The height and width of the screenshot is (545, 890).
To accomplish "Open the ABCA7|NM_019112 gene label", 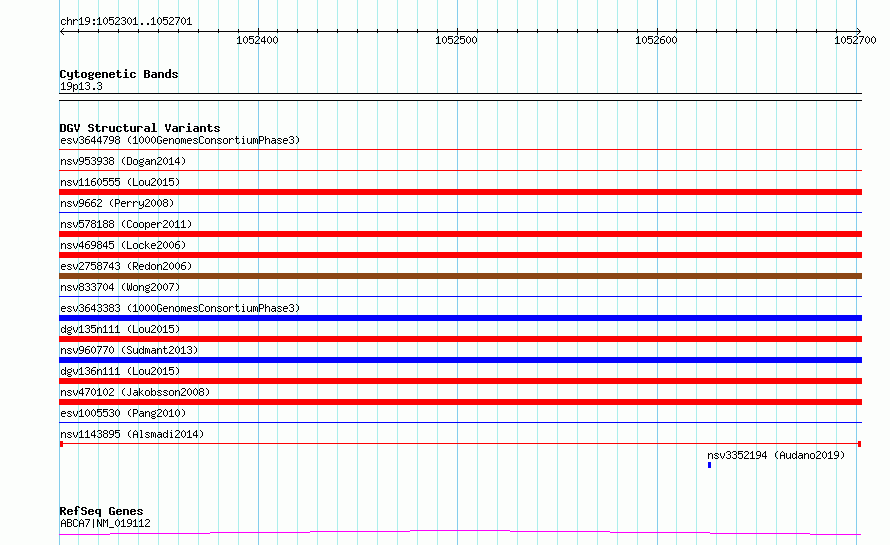I will pyautogui.click(x=105, y=523).
